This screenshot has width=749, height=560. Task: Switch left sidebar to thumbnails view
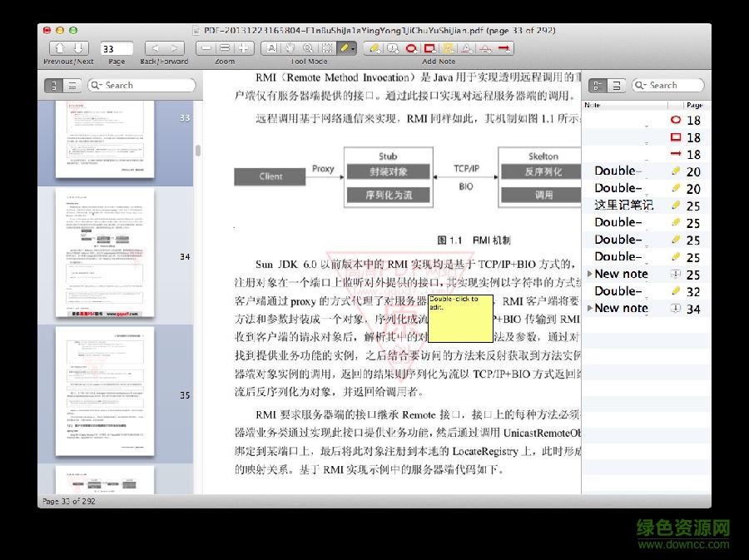coord(54,85)
